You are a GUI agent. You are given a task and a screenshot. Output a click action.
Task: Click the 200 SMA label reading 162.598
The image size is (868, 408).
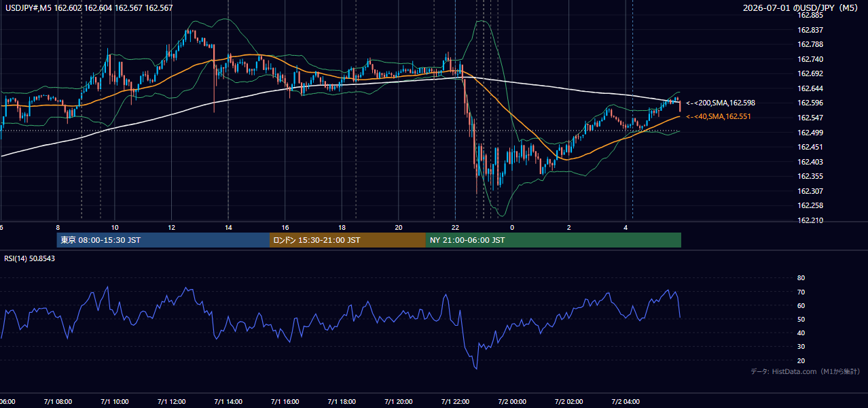[720, 103]
